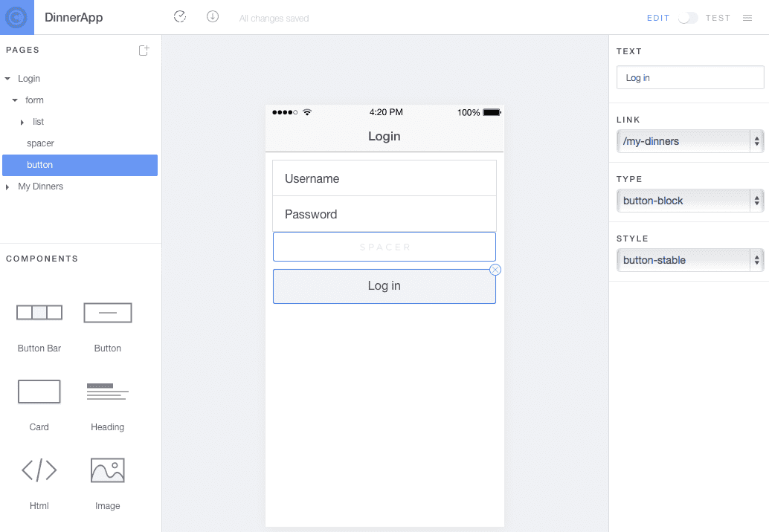Select the list item in tree
The width and height of the screenshot is (769, 532).
click(38, 122)
